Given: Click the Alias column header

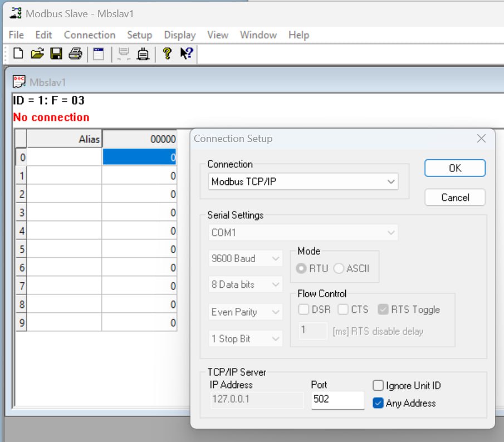Looking at the screenshot, I should coord(64,139).
